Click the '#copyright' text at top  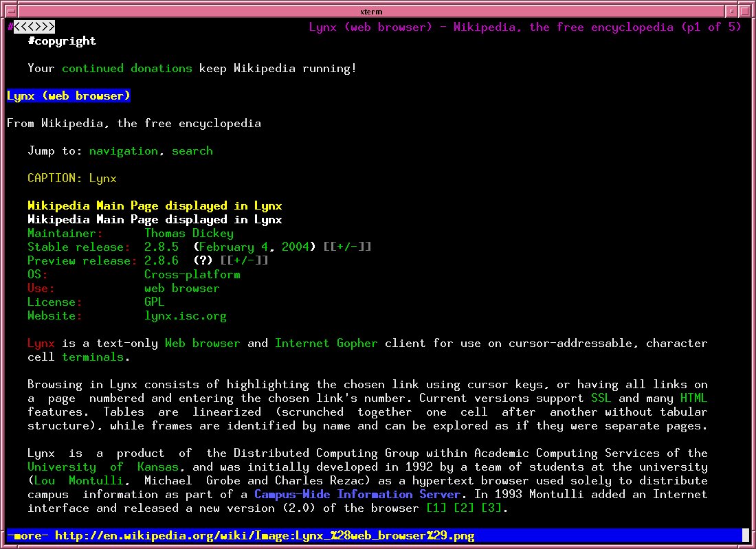62,41
